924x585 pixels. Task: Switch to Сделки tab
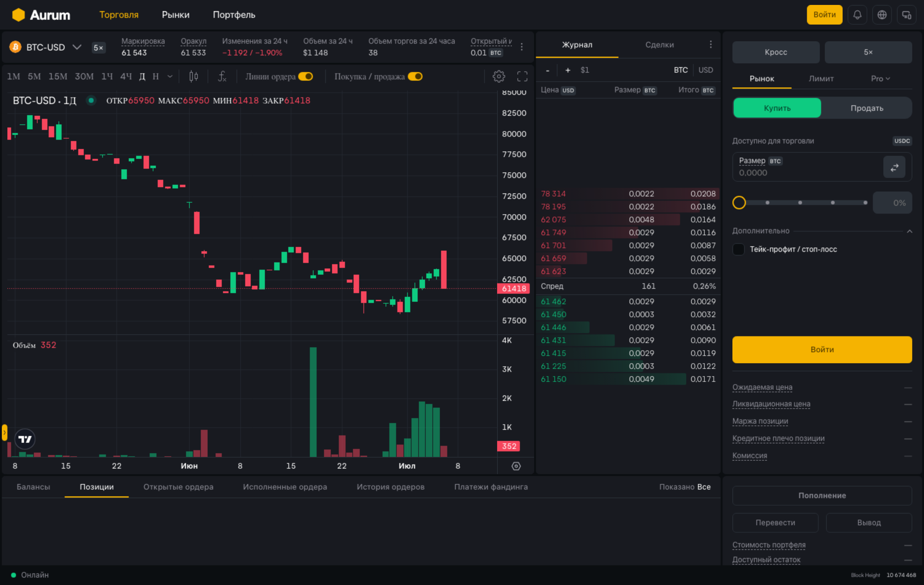coord(659,45)
